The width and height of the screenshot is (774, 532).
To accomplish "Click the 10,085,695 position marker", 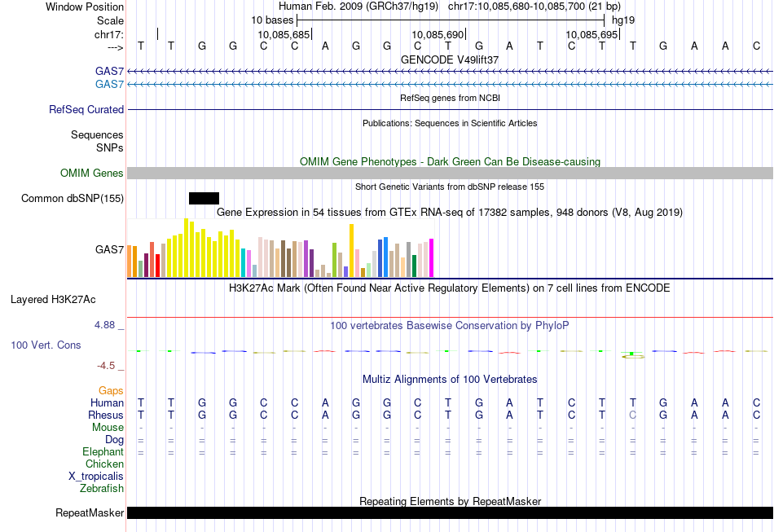I will [591, 34].
